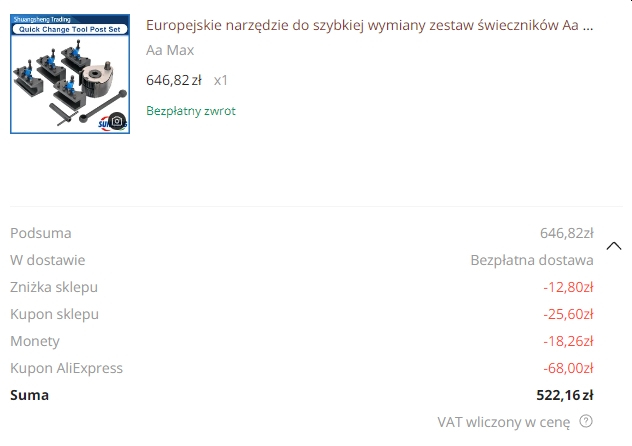Open the Europejskie narzędzie product title link
Screen dimensions: 632x446
[x=369, y=25]
